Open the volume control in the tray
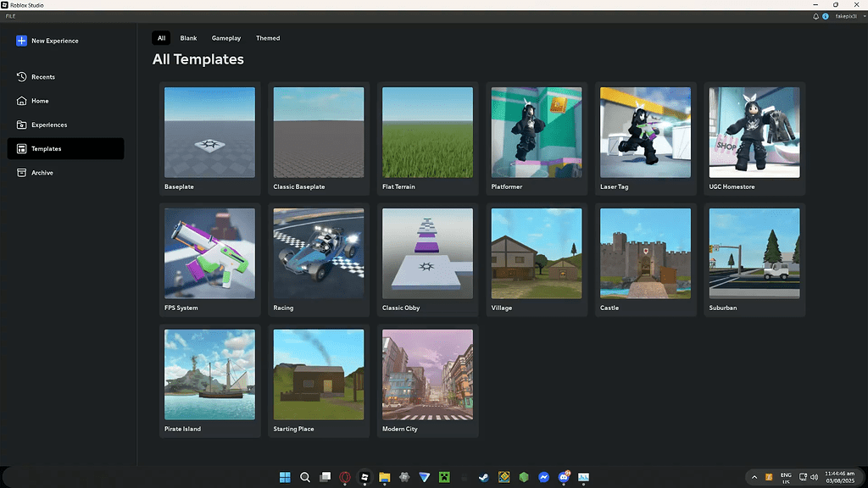The height and width of the screenshot is (488, 868). coord(815,477)
